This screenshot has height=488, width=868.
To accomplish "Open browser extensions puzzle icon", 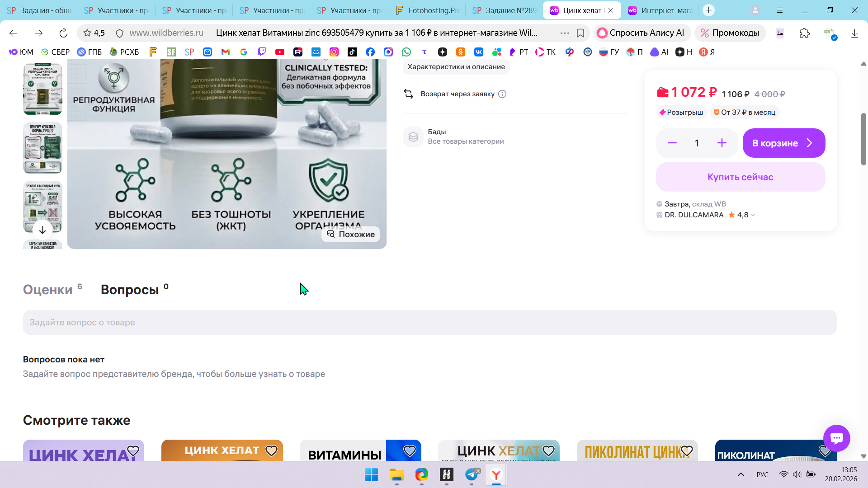I will pyautogui.click(x=804, y=33).
